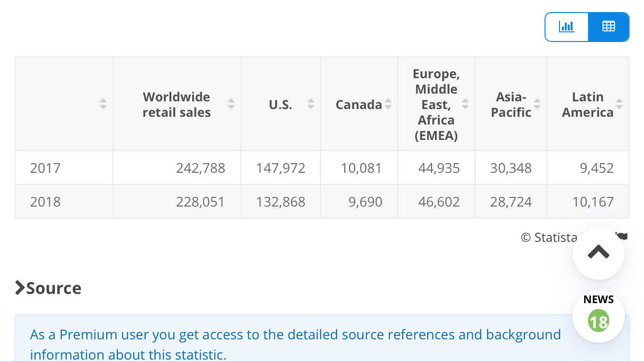Viewport: 644px width, 362px height.
Task: Select the 2017 row label
Action: tap(45, 168)
